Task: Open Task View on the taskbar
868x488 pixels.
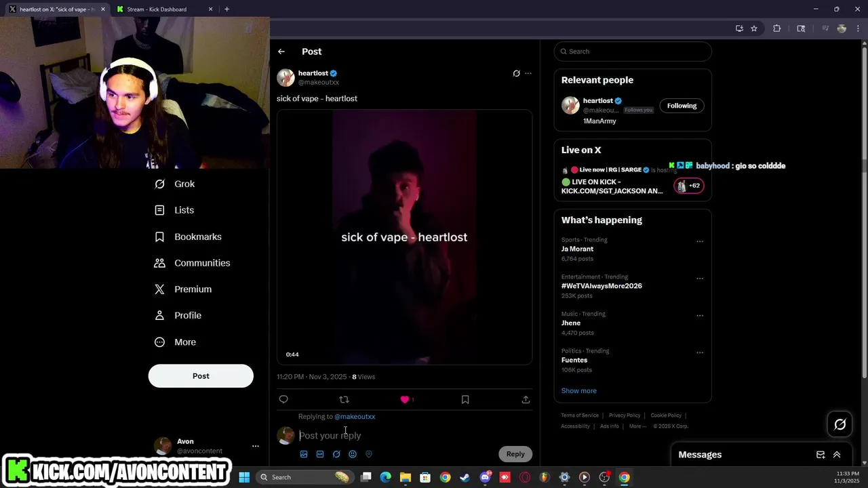Action: coord(366,477)
